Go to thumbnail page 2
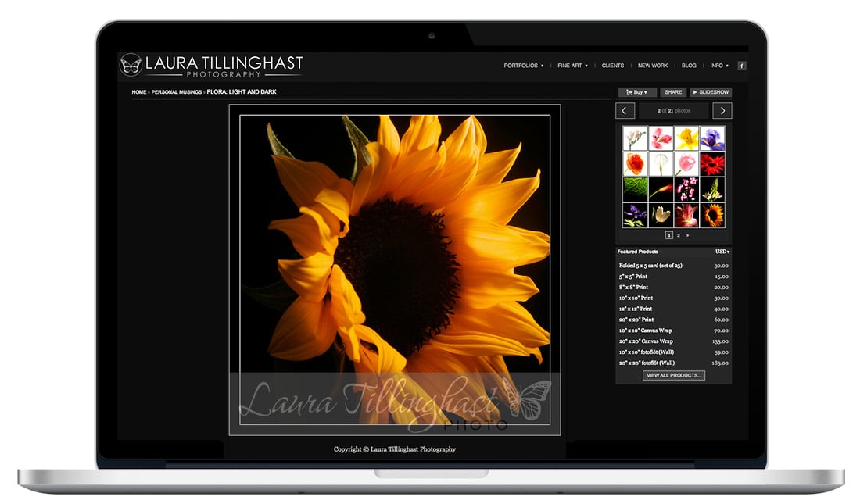 (679, 235)
